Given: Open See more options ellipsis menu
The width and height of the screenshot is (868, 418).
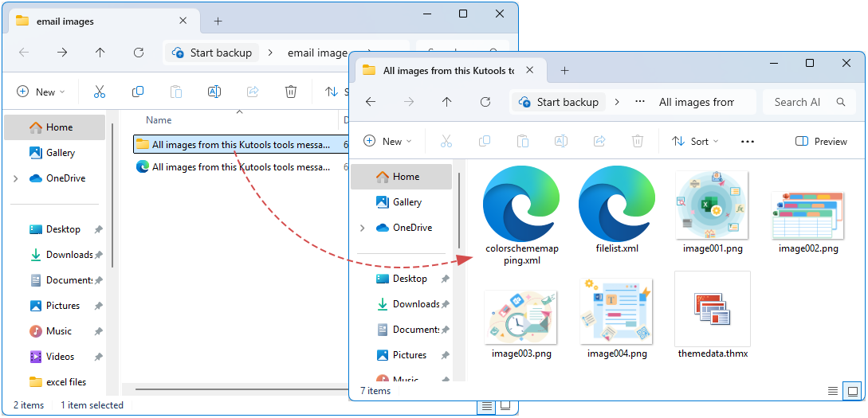Looking at the screenshot, I should [747, 141].
